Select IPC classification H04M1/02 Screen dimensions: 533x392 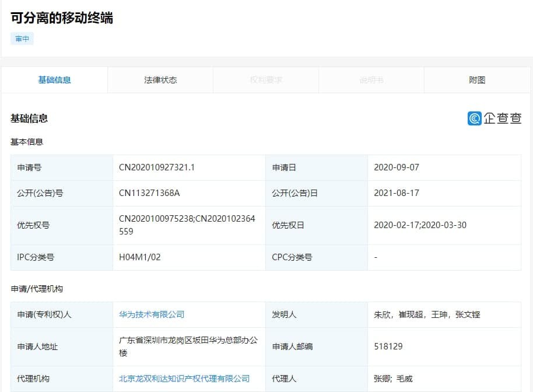pyautogui.click(x=140, y=257)
